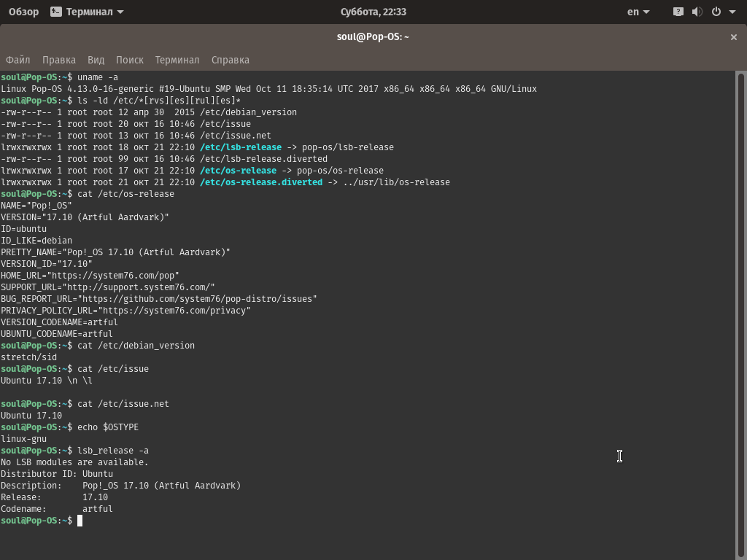Click the power icon in the top bar
The width and height of the screenshot is (747, 560).
tap(716, 12)
